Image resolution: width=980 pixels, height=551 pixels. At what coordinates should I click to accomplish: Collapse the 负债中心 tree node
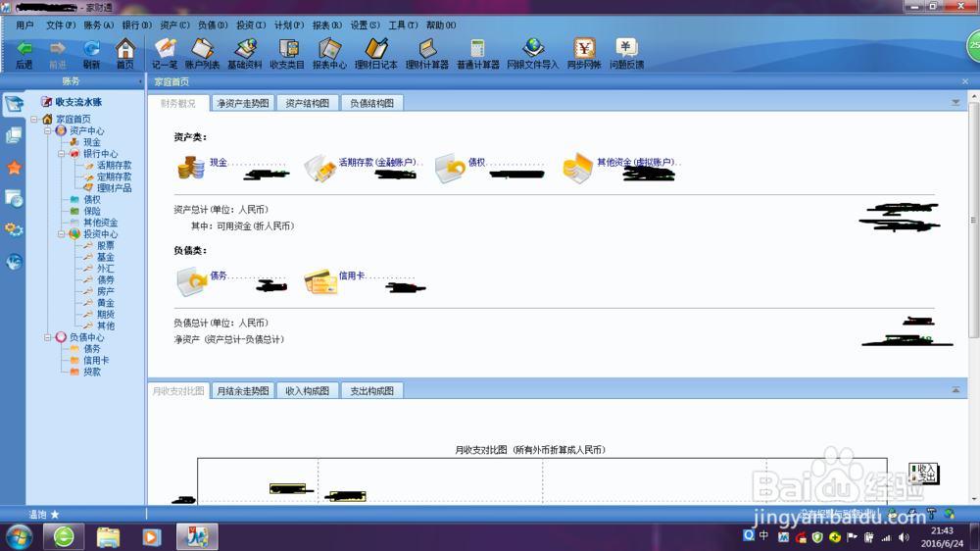tap(47, 337)
